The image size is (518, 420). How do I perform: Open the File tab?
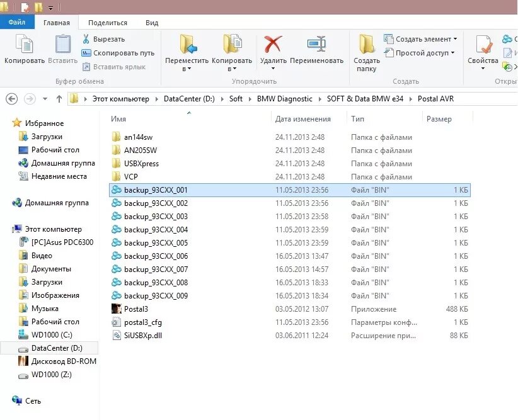tap(17, 22)
